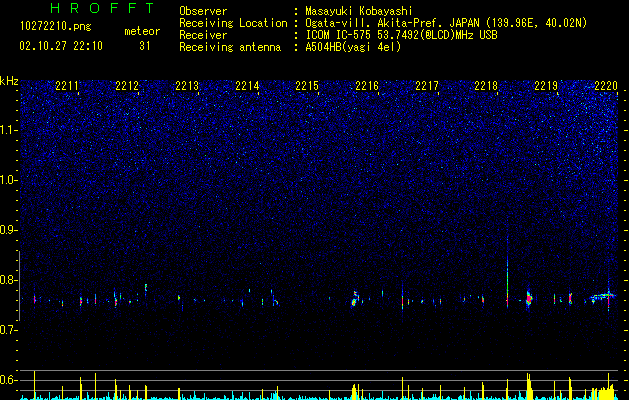
Task: Click the 0.7 frequency axis label
Action: [9, 330]
